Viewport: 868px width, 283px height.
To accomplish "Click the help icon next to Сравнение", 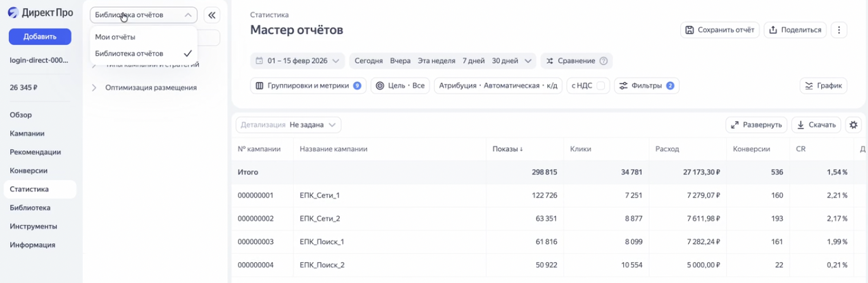I will tap(604, 61).
